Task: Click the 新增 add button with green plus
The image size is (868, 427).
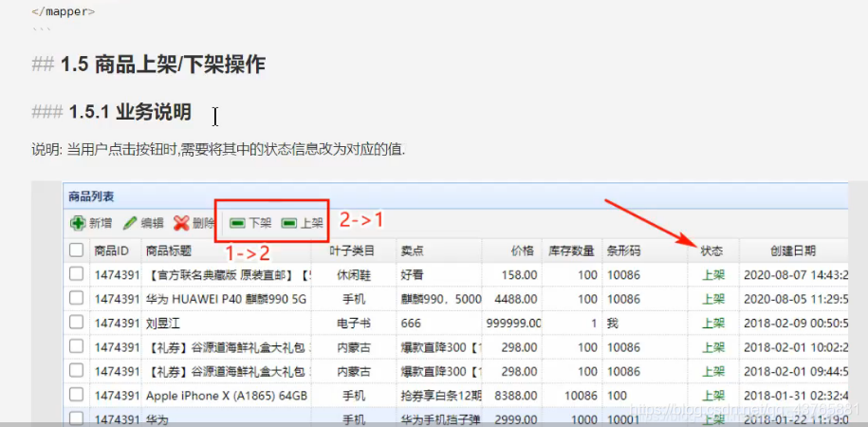Action: click(91, 223)
